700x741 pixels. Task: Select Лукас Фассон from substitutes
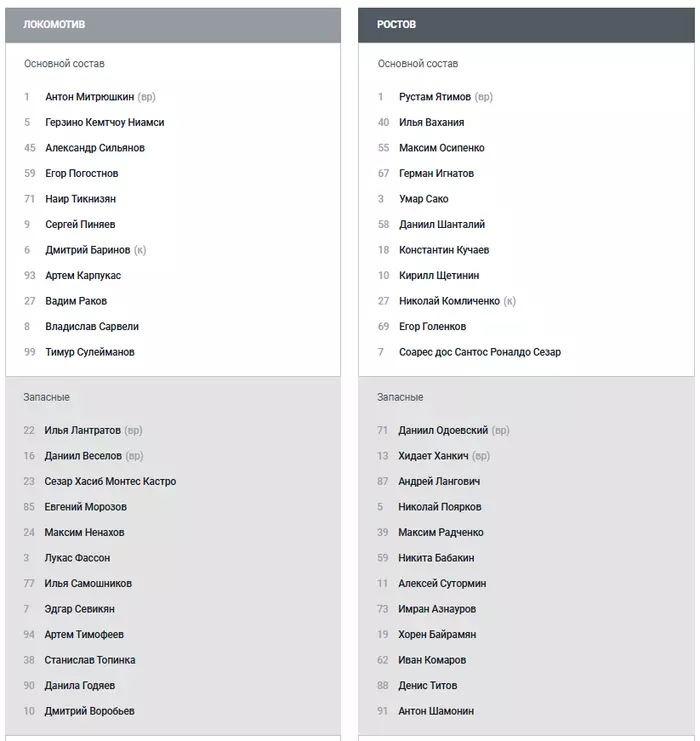tap(77, 558)
